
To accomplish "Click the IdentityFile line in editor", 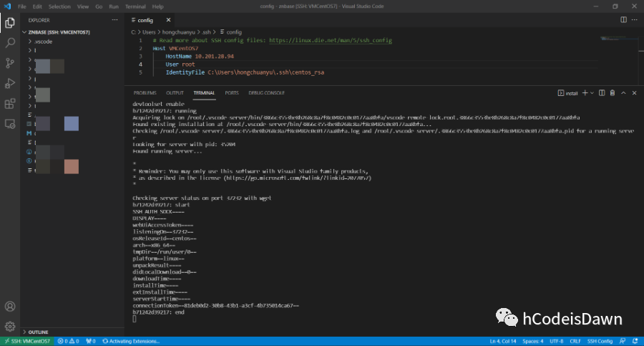I will tap(245, 72).
